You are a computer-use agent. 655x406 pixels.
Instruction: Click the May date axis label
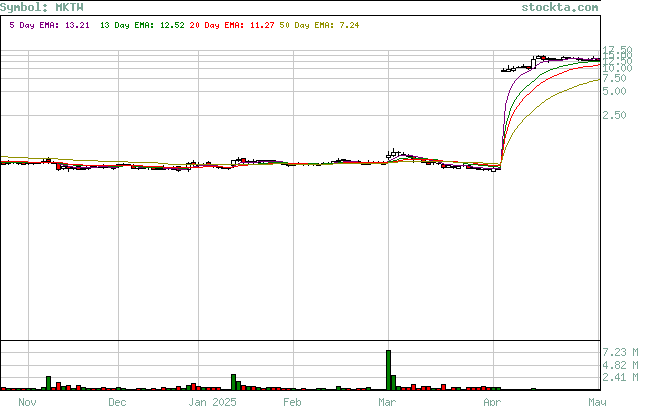[597, 401]
